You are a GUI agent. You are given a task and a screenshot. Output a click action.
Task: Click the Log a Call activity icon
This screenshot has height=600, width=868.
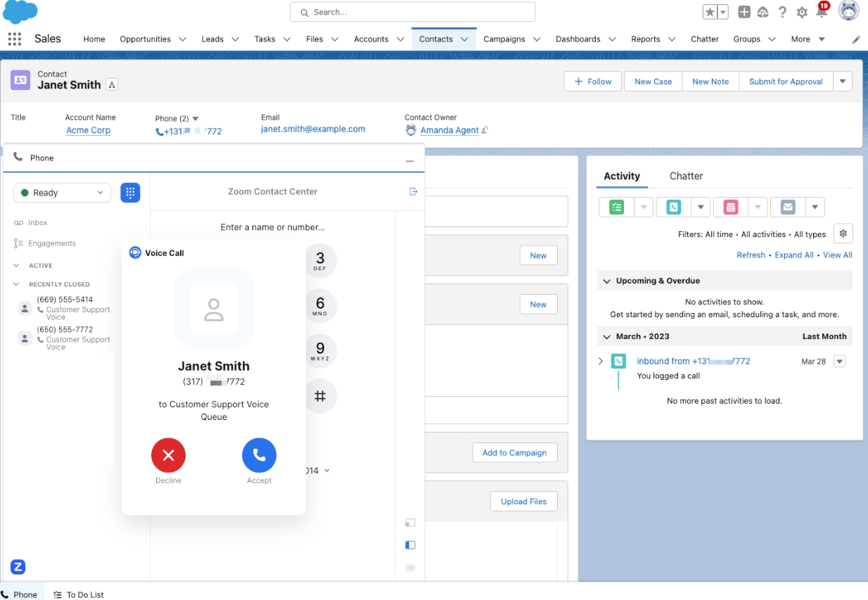[x=673, y=208]
